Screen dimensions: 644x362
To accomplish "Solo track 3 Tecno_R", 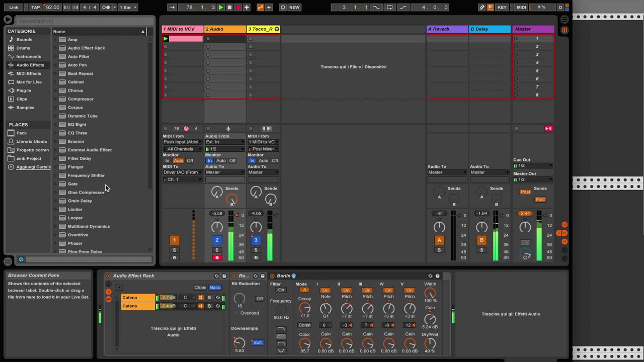I will coord(256,250).
